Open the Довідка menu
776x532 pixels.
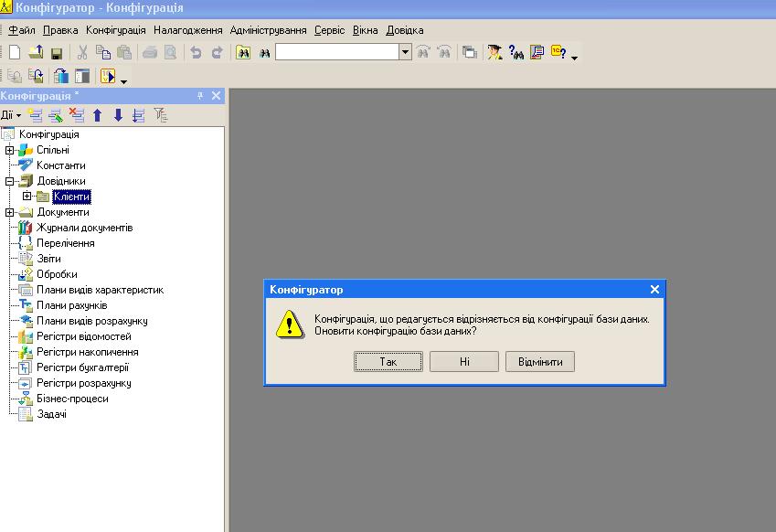[405, 30]
